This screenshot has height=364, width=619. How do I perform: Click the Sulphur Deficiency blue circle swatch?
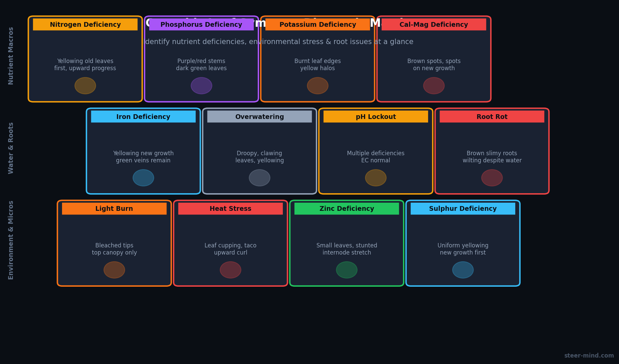tap(463, 270)
